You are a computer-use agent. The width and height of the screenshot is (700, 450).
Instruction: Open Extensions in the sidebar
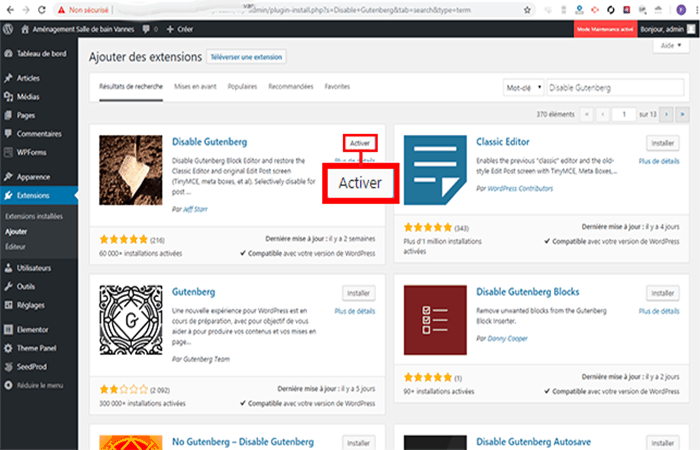tap(39, 196)
